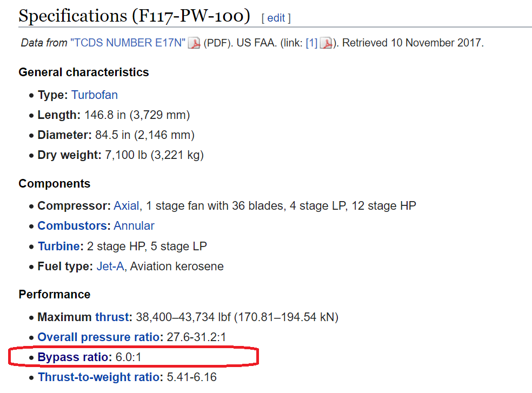Open the Combustors link
Image resolution: width=532 pixels, height=393 pixels.
(72, 225)
